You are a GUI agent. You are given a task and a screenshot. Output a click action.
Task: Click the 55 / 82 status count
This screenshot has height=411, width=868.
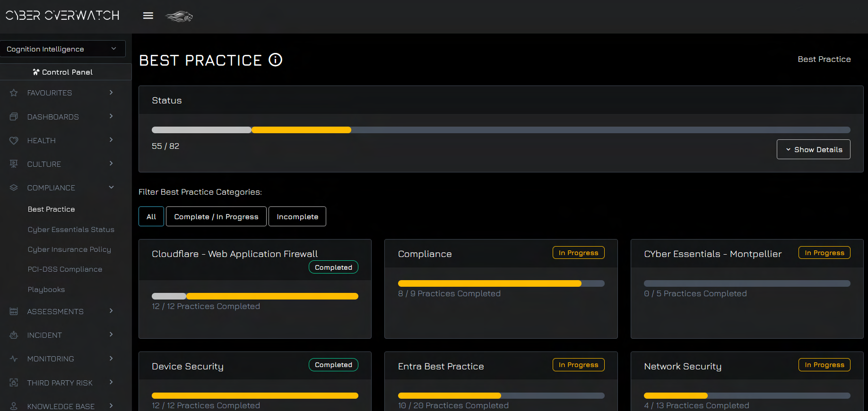165,146
